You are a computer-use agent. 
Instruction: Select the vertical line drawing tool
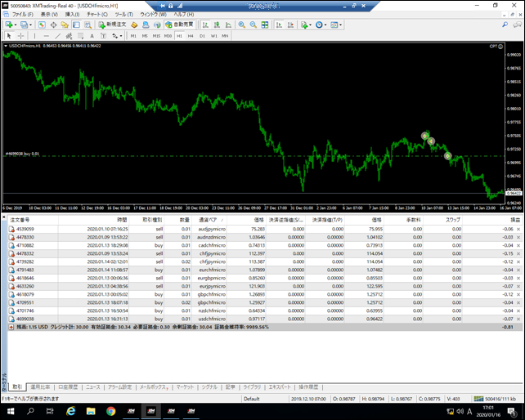click(34, 36)
